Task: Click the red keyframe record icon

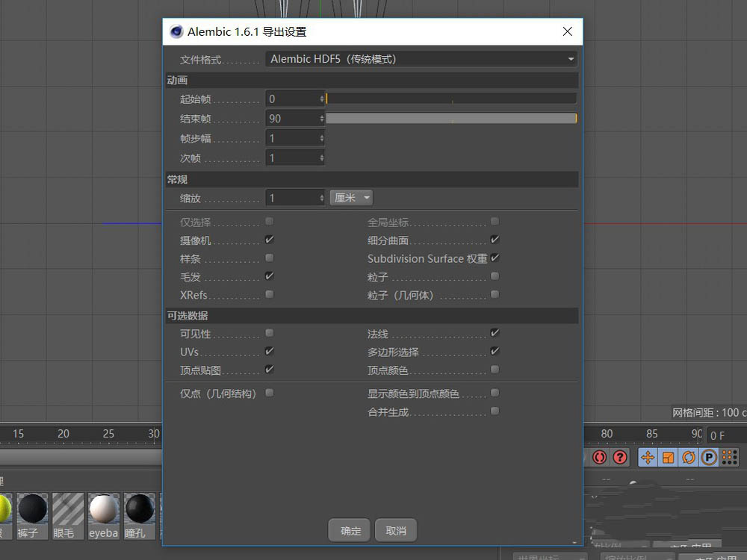Action: point(600,457)
